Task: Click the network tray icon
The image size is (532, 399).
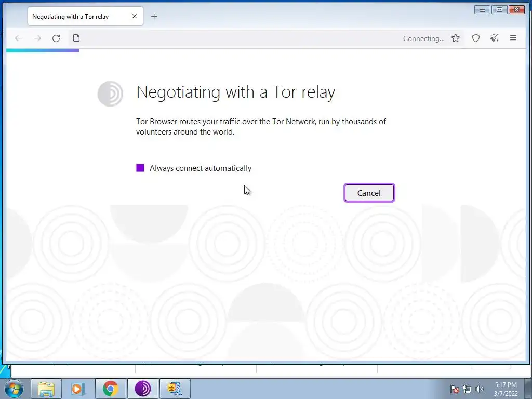Action: [x=467, y=389]
